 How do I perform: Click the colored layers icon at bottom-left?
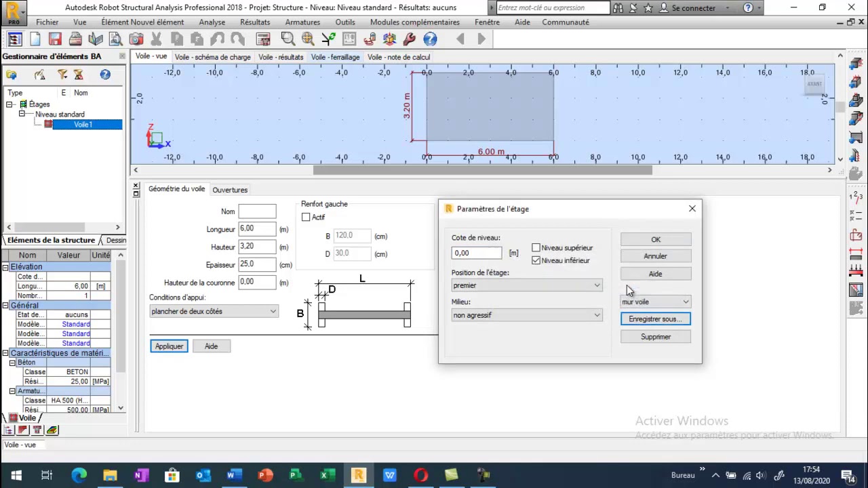(52, 430)
